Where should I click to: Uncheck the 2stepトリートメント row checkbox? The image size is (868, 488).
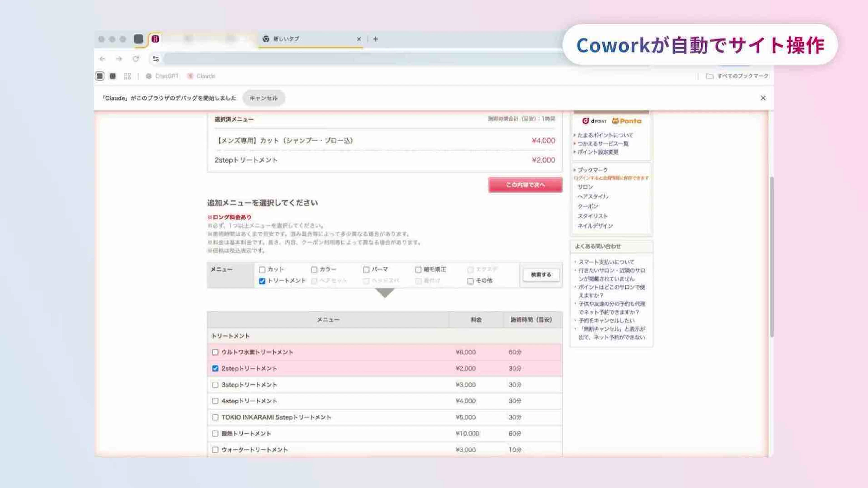point(215,368)
